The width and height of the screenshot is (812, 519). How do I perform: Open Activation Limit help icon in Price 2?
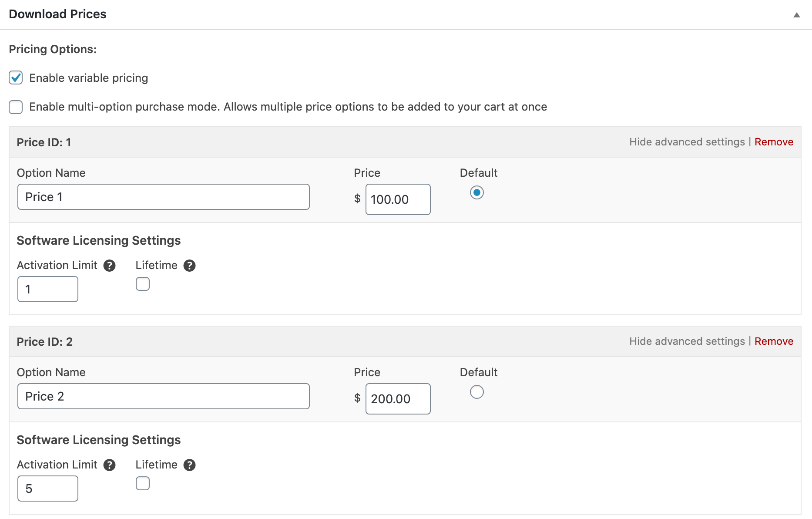coord(110,465)
